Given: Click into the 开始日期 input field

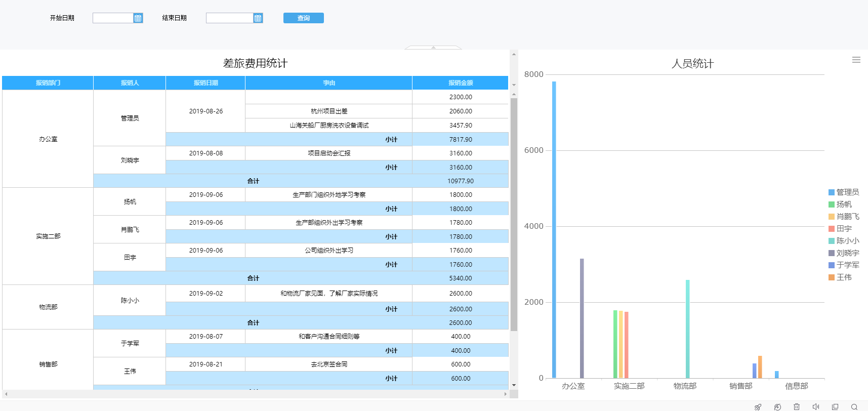Looking at the screenshot, I should tap(113, 18).
